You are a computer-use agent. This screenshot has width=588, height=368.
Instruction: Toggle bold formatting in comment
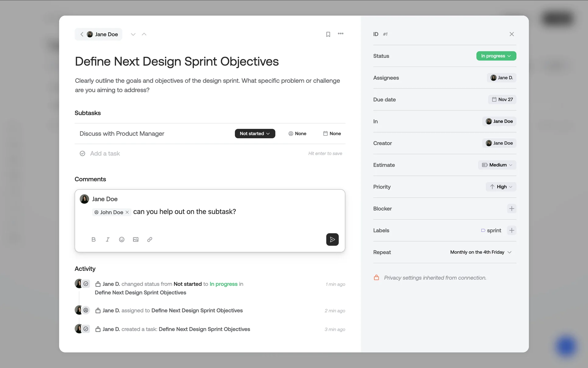(93, 240)
